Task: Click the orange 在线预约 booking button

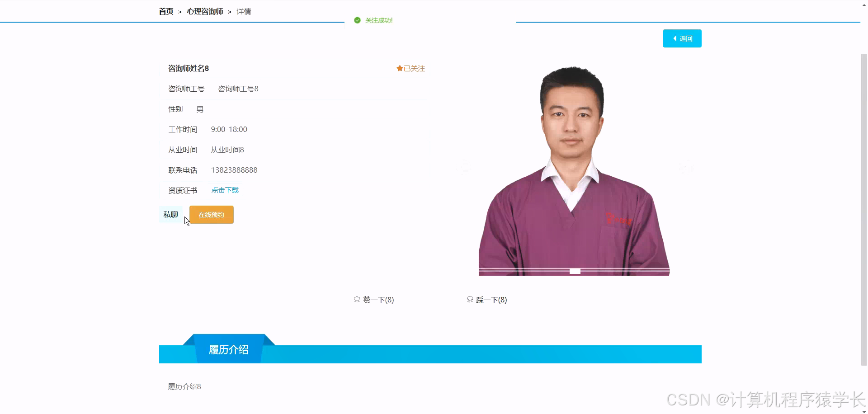Action: coord(211,215)
